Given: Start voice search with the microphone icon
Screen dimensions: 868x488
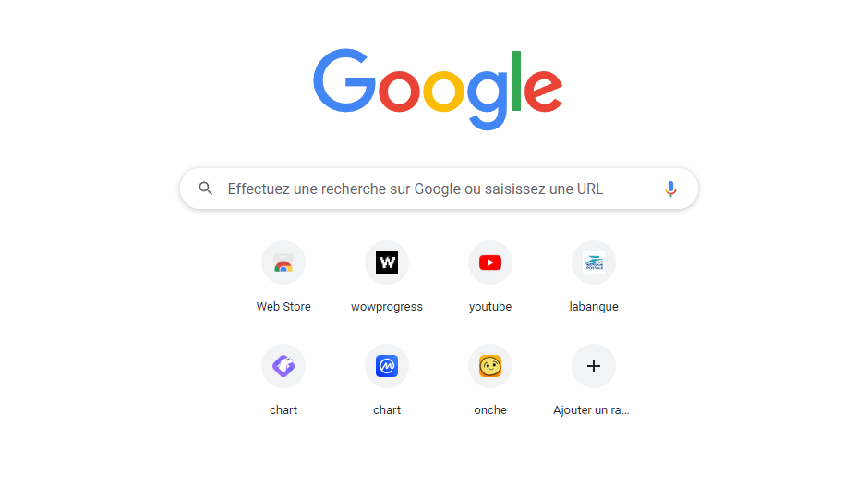Looking at the screenshot, I should (x=670, y=189).
